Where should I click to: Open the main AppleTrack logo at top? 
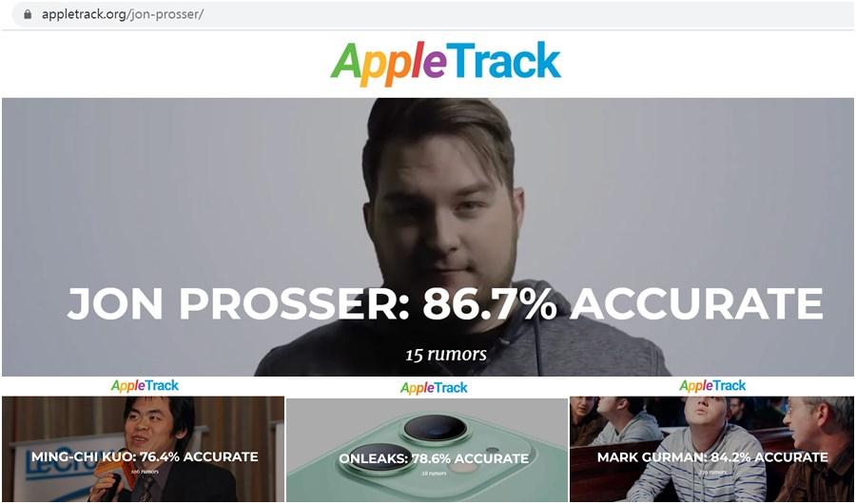click(x=445, y=63)
